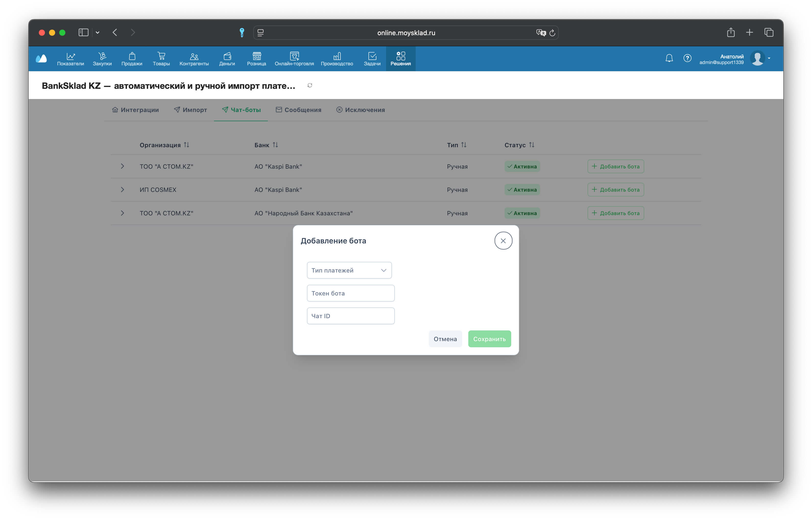812x520 pixels.
Task: Refresh the BankSklad KZ app page icon
Action: click(x=309, y=85)
